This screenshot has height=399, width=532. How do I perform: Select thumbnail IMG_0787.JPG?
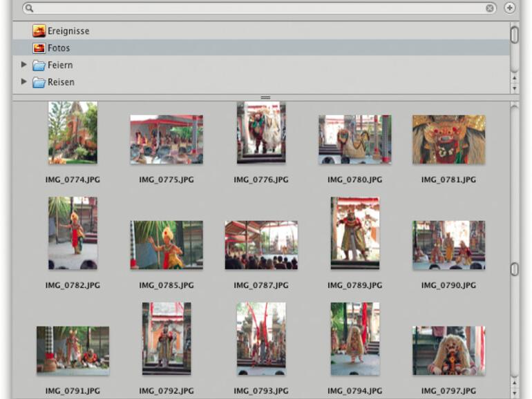(261, 245)
